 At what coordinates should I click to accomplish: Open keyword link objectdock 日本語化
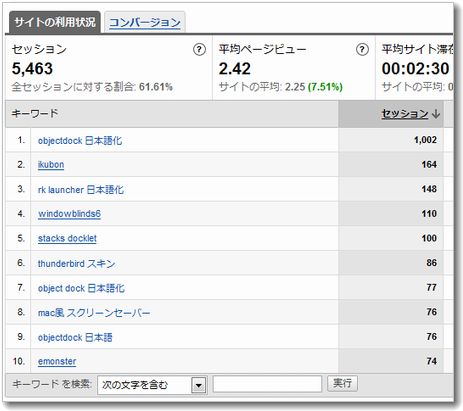click(80, 141)
